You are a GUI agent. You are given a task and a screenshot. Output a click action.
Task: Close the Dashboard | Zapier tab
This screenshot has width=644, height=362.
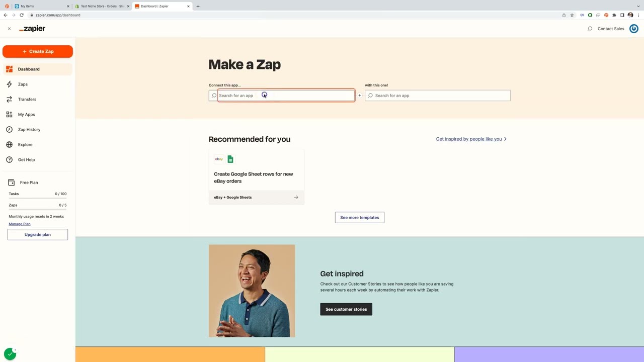[x=189, y=6]
